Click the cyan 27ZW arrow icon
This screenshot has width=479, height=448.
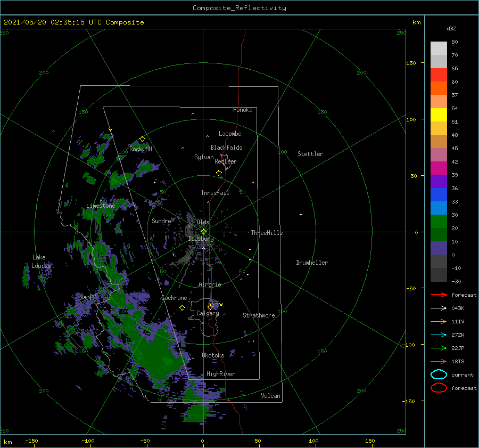pos(439,335)
